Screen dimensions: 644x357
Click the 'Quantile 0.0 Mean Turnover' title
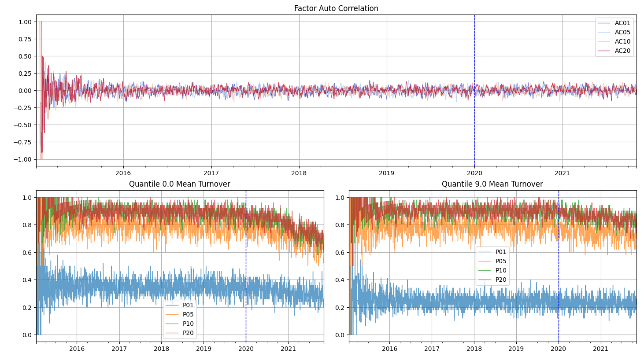click(x=180, y=184)
